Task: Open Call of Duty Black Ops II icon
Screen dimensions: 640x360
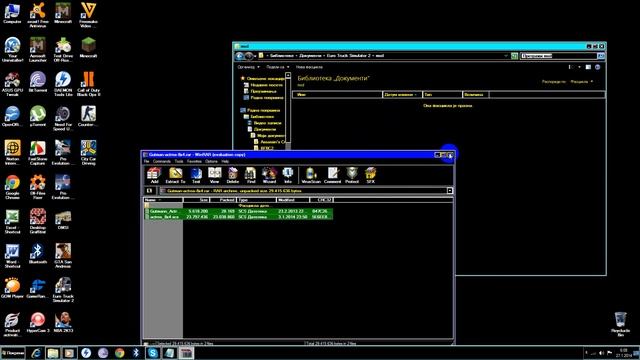Action: [x=88, y=84]
